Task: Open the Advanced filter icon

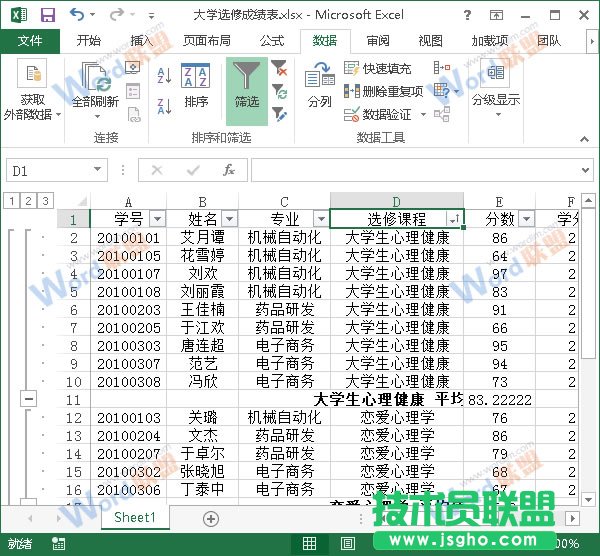Action: coord(279,115)
